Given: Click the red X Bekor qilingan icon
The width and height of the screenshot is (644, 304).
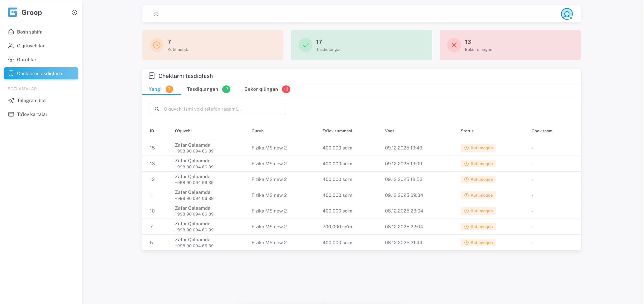Looking at the screenshot, I should tap(454, 45).
